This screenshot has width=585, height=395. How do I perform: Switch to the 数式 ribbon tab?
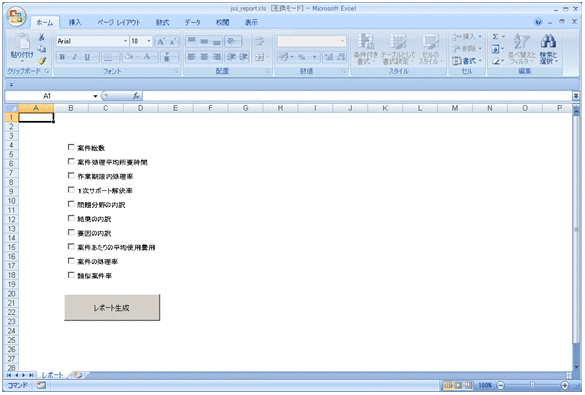(x=162, y=23)
